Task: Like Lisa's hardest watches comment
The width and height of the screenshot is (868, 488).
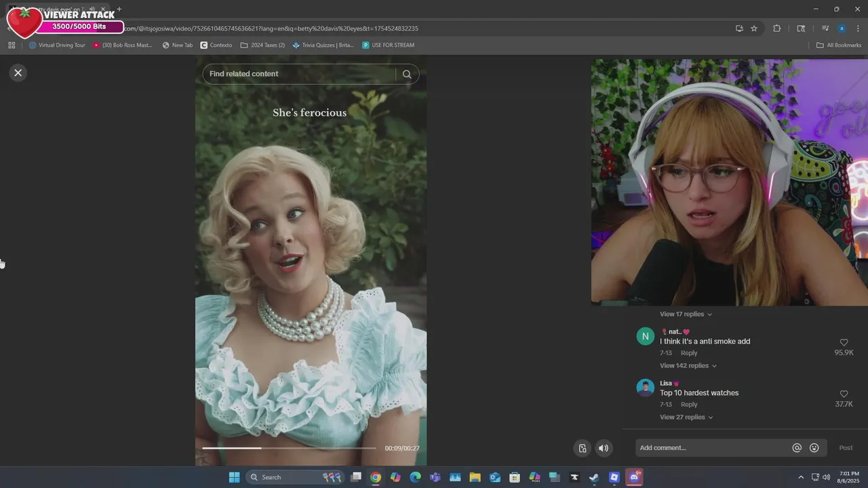Action: tap(844, 394)
